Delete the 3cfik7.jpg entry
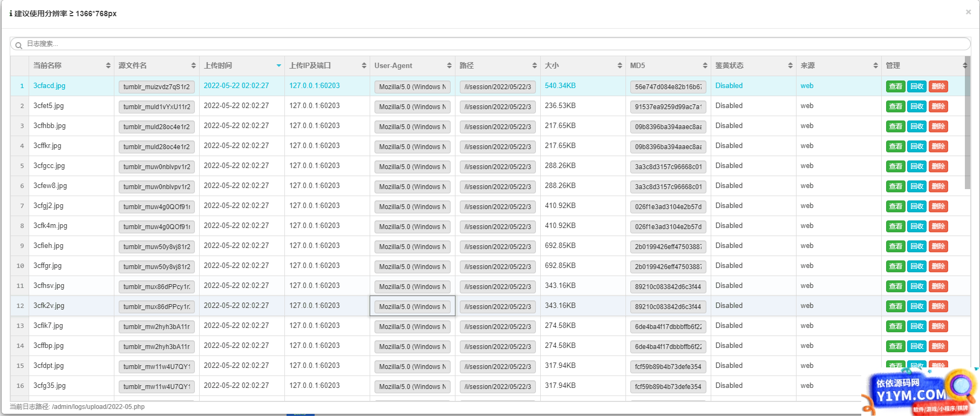Image resolution: width=980 pixels, height=416 pixels. coord(938,326)
